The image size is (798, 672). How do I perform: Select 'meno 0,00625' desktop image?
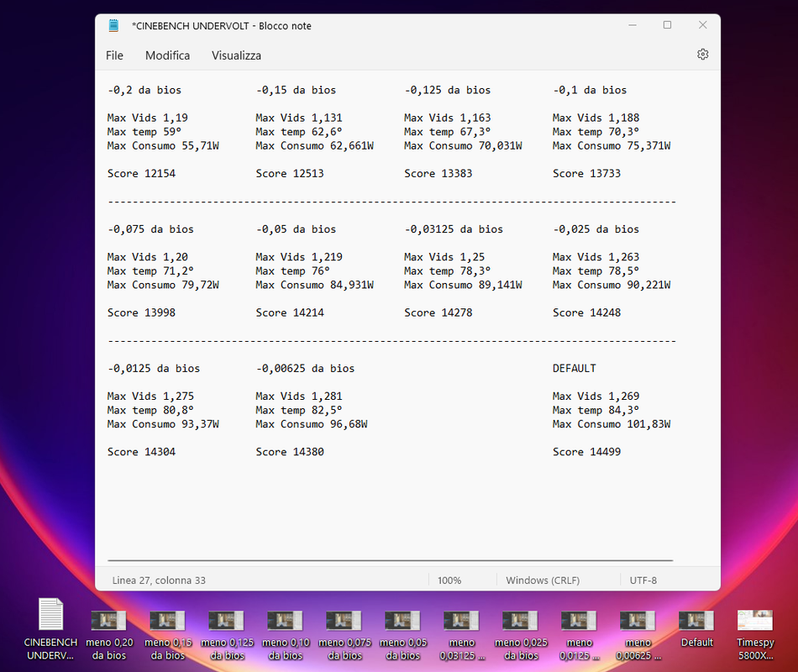coord(638,635)
